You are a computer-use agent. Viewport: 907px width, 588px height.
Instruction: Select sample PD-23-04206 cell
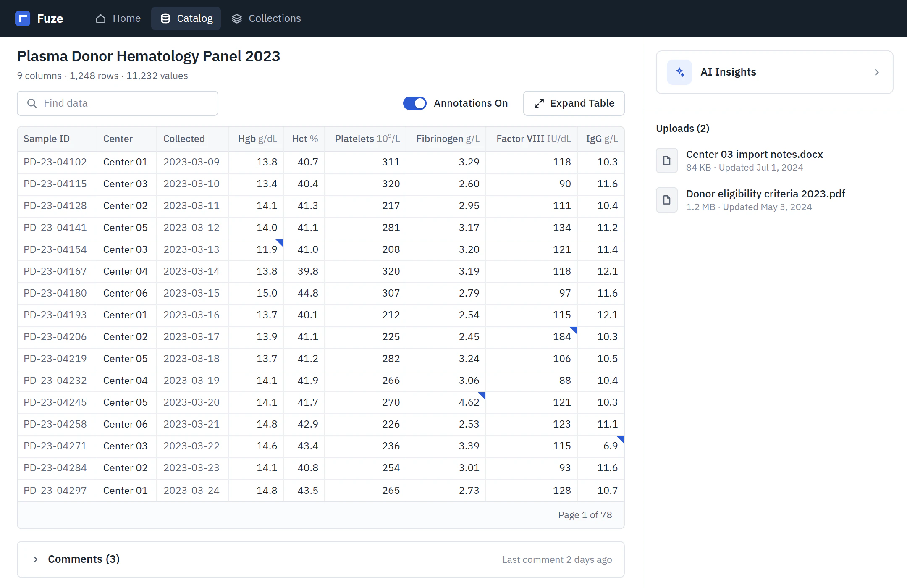57,337
